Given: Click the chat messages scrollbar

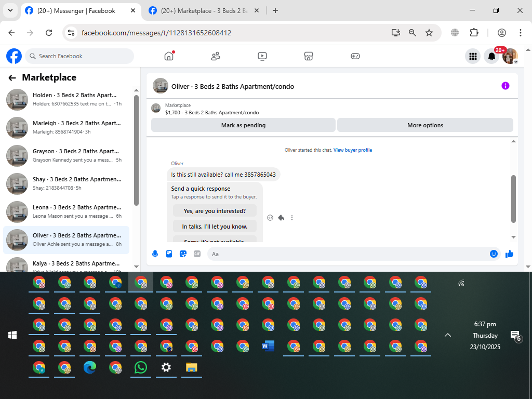Looking at the screenshot, I should (513, 199).
